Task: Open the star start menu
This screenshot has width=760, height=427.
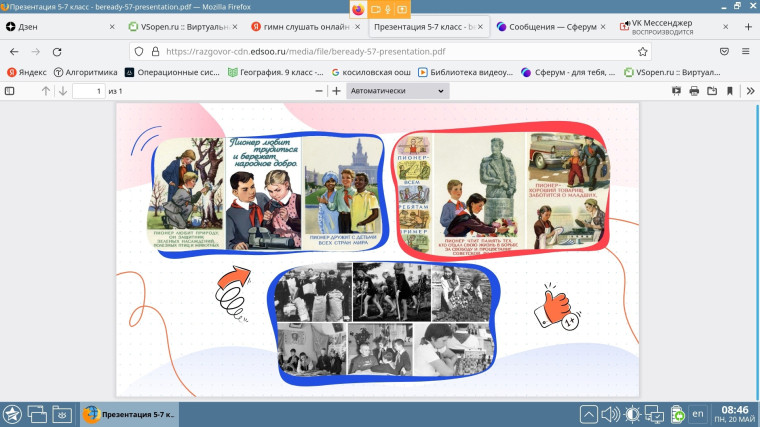Action: pyautogui.click(x=12, y=414)
